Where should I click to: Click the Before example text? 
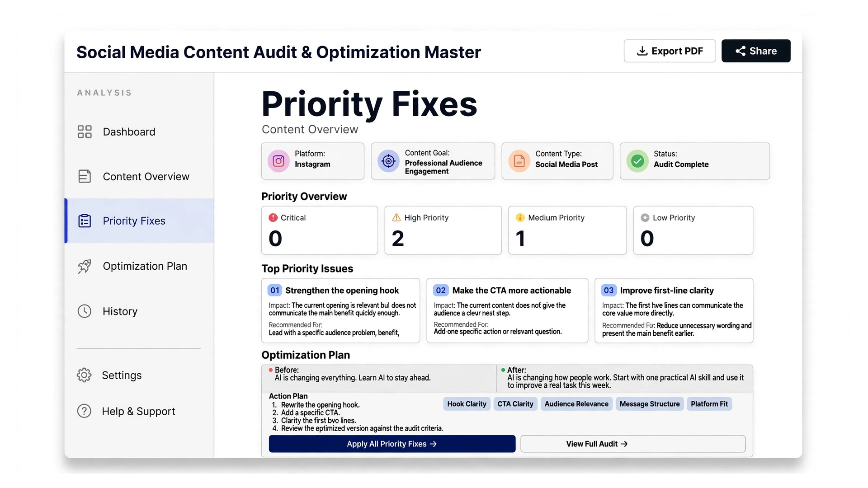(x=353, y=378)
